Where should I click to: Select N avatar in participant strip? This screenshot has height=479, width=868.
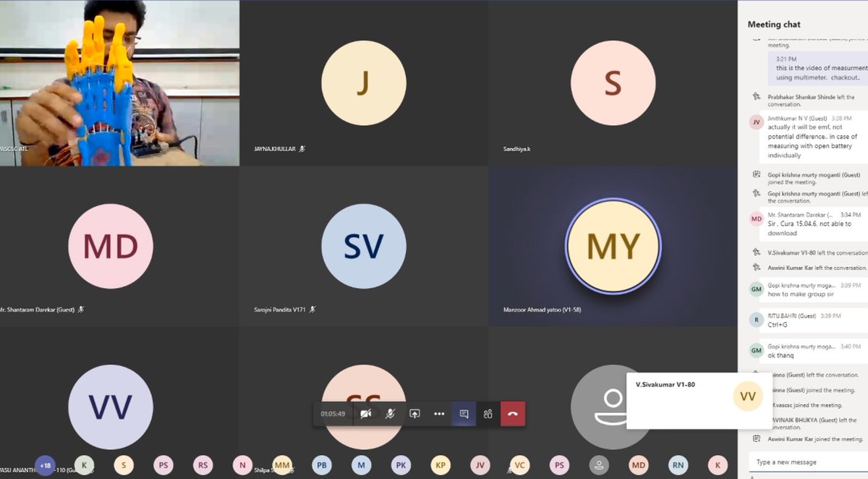(243, 465)
